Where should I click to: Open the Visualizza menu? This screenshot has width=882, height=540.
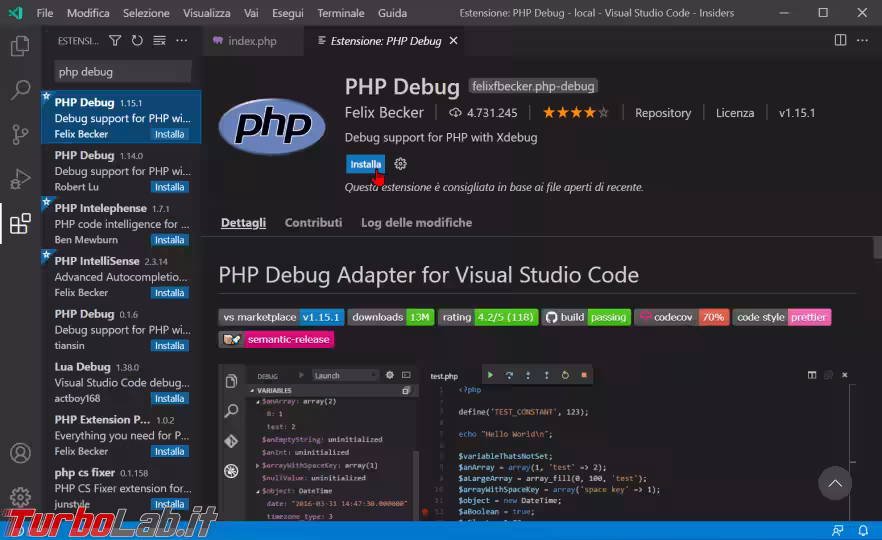(x=206, y=12)
